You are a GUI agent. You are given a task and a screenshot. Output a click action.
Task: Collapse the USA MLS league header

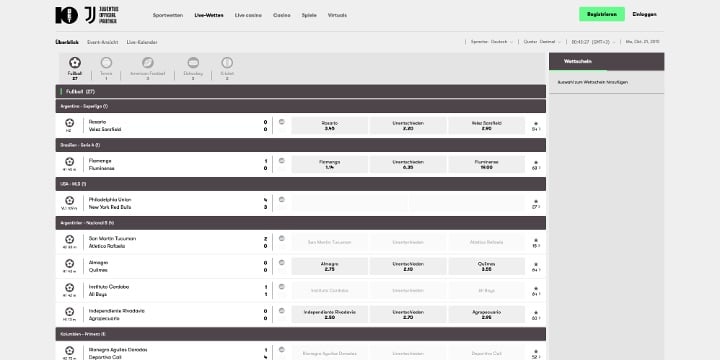pos(301,184)
